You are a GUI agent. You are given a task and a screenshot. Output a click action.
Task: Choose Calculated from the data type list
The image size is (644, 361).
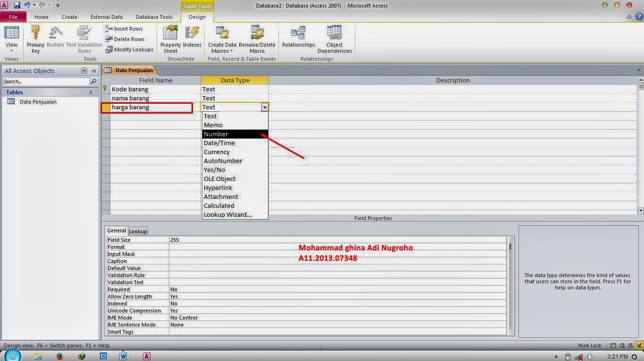235,205
